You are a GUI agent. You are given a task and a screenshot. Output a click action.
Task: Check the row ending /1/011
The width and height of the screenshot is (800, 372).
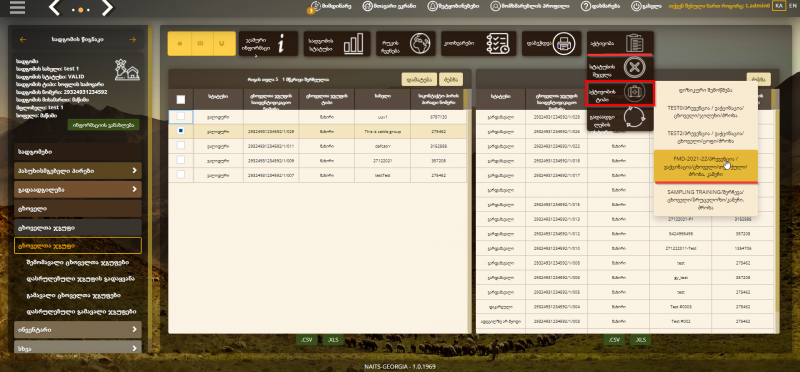181,145
